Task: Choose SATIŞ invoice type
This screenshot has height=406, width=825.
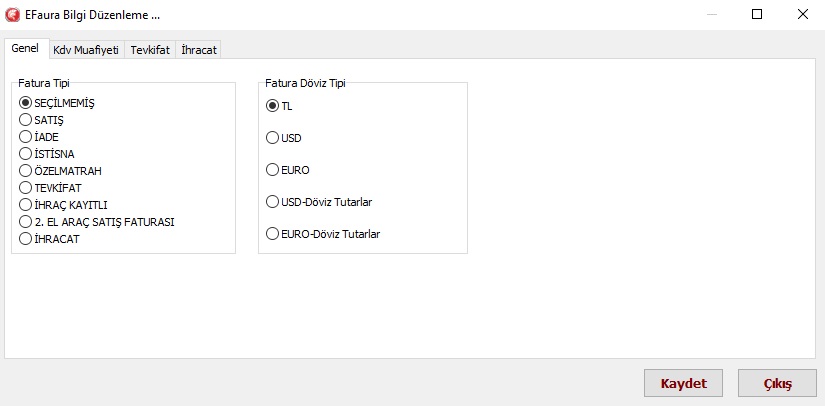Action: pyautogui.click(x=26, y=120)
